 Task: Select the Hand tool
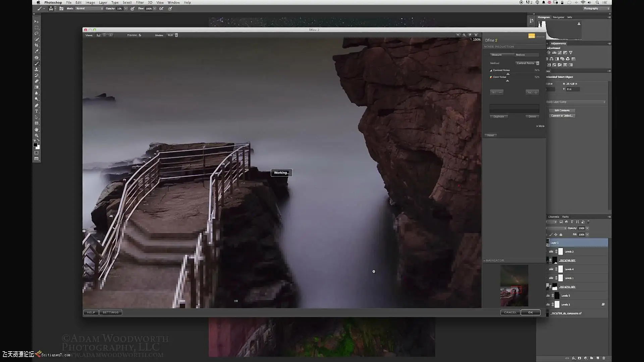click(x=37, y=129)
